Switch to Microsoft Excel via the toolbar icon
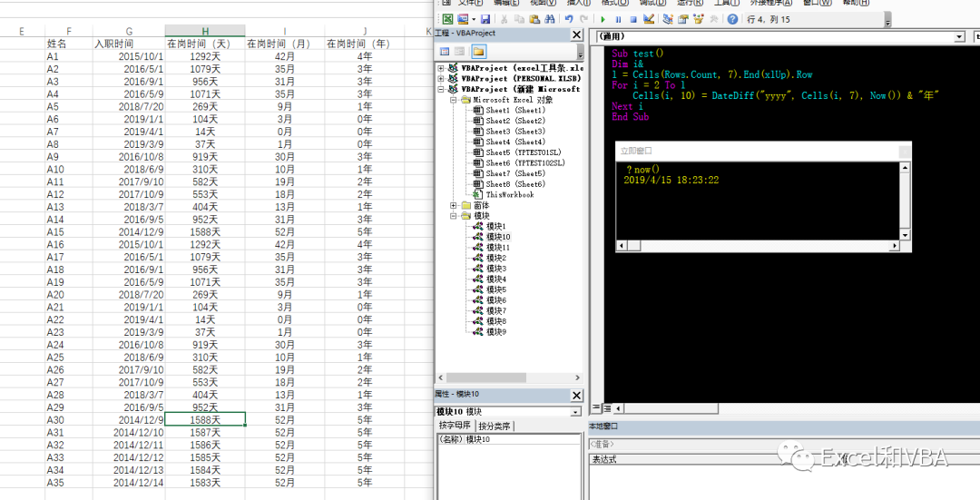980x500 pixels. 447,19
